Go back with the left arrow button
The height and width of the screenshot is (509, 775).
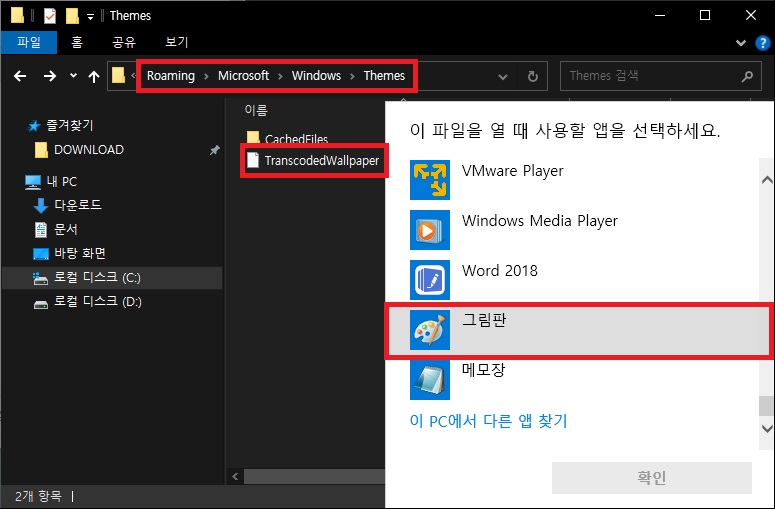point(20,76)
